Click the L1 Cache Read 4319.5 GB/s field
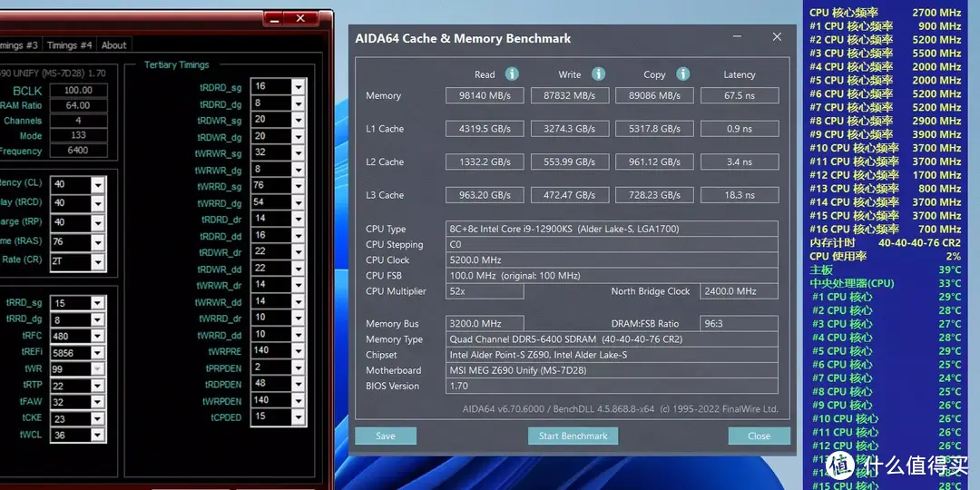This screenshot has height=490, width=980. [485, 129]
